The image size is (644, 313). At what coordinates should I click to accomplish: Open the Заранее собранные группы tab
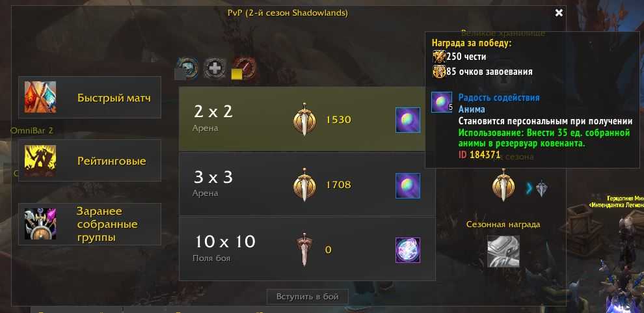[90, 225]
